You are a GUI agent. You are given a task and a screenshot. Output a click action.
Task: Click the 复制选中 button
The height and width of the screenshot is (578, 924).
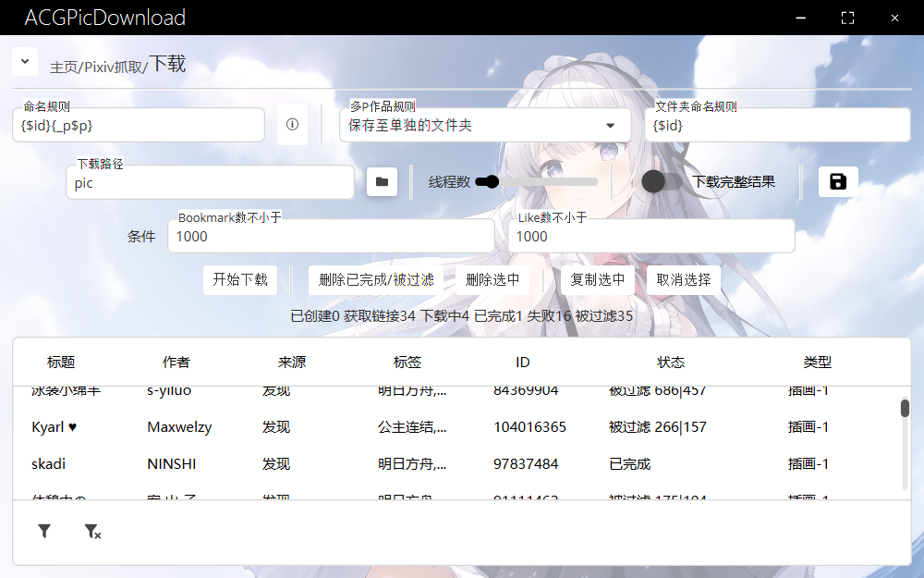tap(598, 279)
